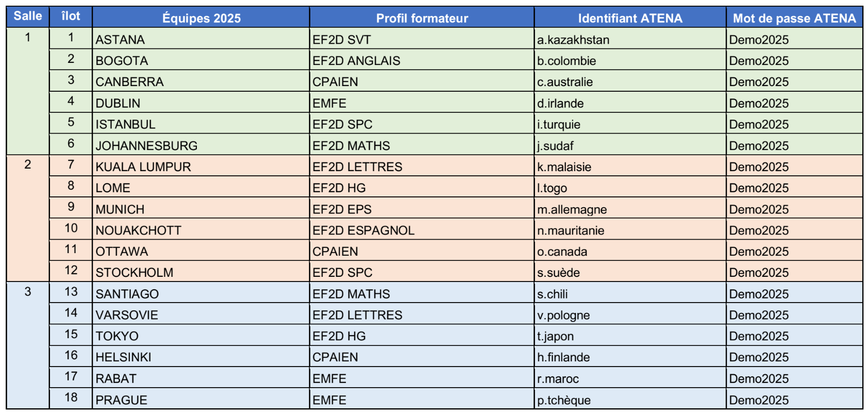This screenshot has width=868, height=415.
Task: Click the KUALA LUMPUR cell
Action: pos(201,165)
